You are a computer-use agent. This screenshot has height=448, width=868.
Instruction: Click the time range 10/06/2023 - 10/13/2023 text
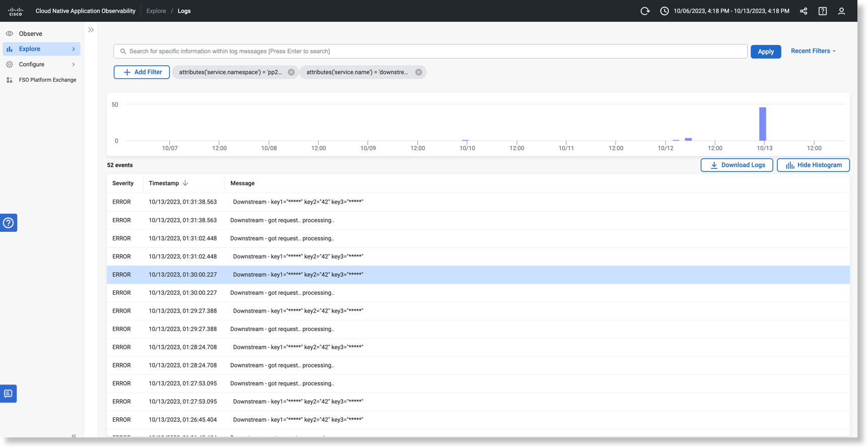coord(731,11)
